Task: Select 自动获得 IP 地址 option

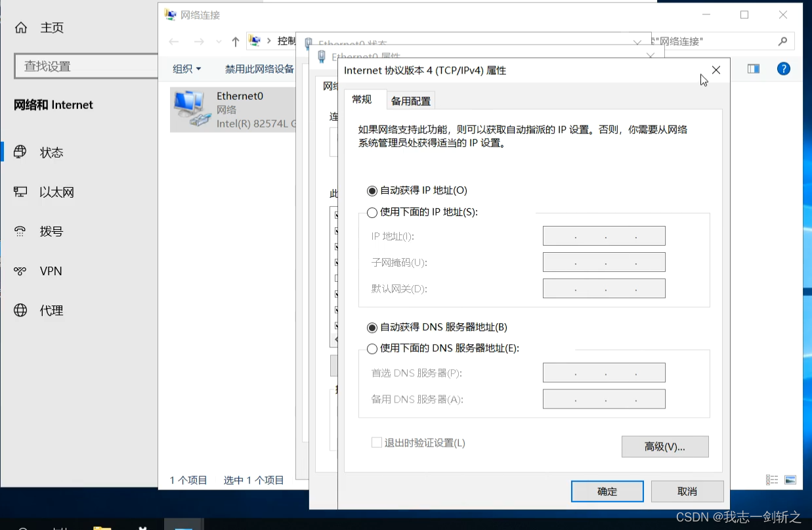Action: pyautogui.click(x=372, y=190)
